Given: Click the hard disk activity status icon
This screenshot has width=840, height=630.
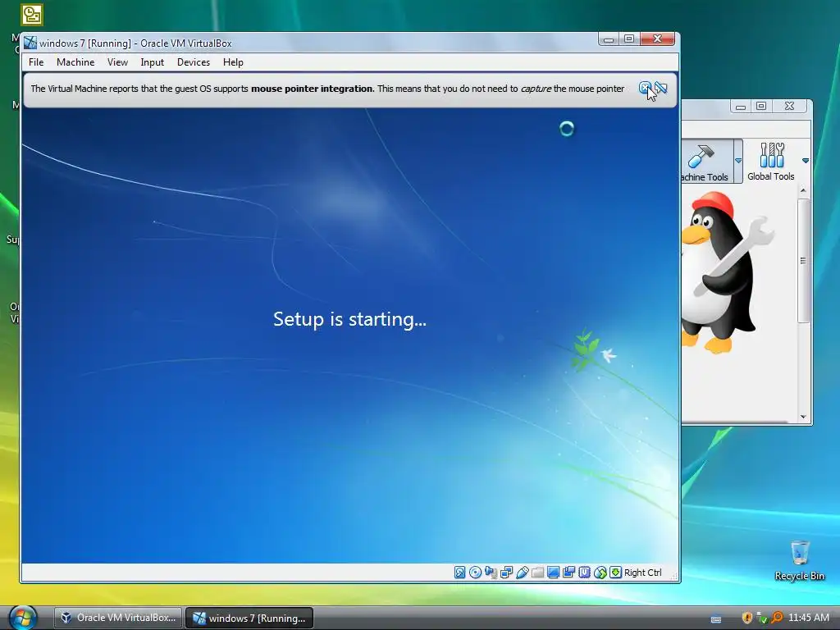Looking at the screenshot, I should tap(459, 573).
